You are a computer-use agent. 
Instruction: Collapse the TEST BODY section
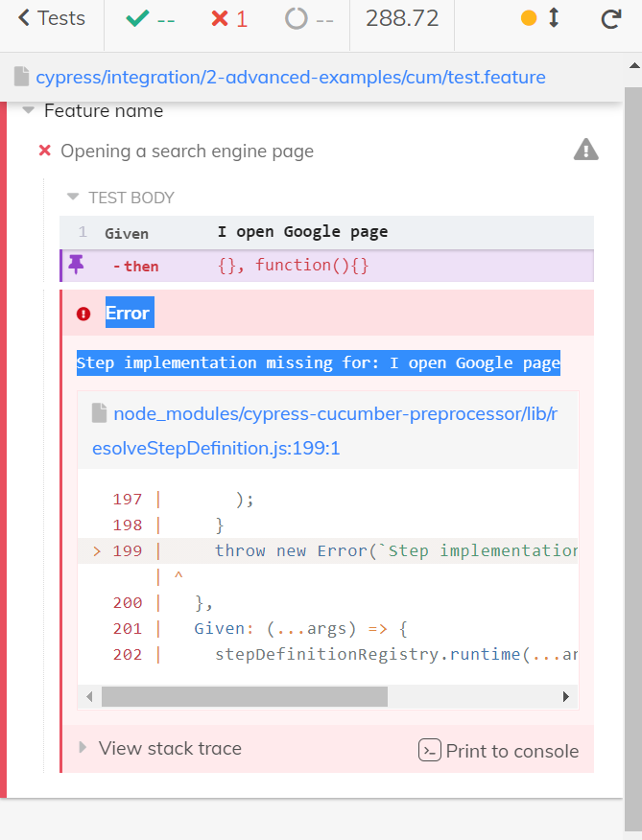pos(72,198)
